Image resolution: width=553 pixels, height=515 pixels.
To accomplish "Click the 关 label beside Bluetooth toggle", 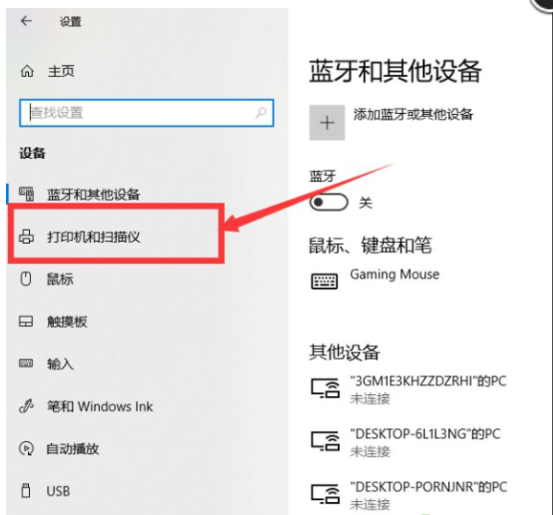I will (x=365, y=202).
